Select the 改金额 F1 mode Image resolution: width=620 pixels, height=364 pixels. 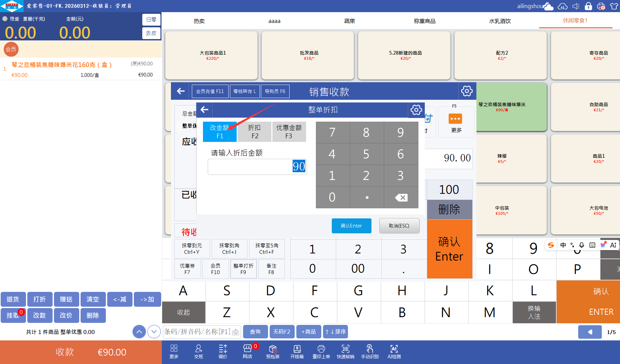point(220,131)
